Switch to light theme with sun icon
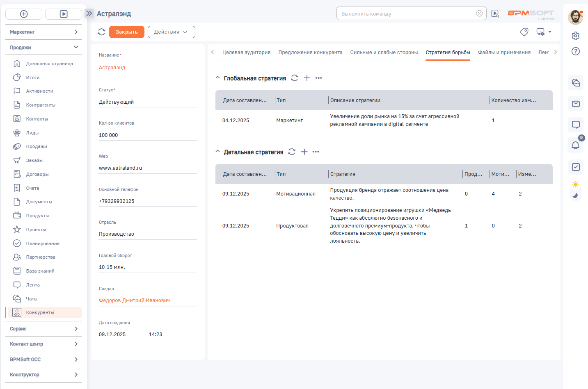The height and width of the screenshot is (389, 588). tap(575, 184)
